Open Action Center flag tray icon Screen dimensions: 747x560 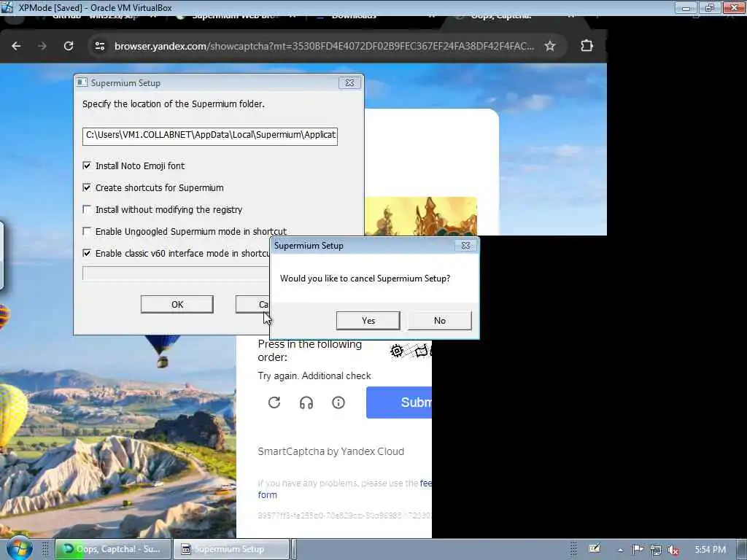[x=638, y=550]
